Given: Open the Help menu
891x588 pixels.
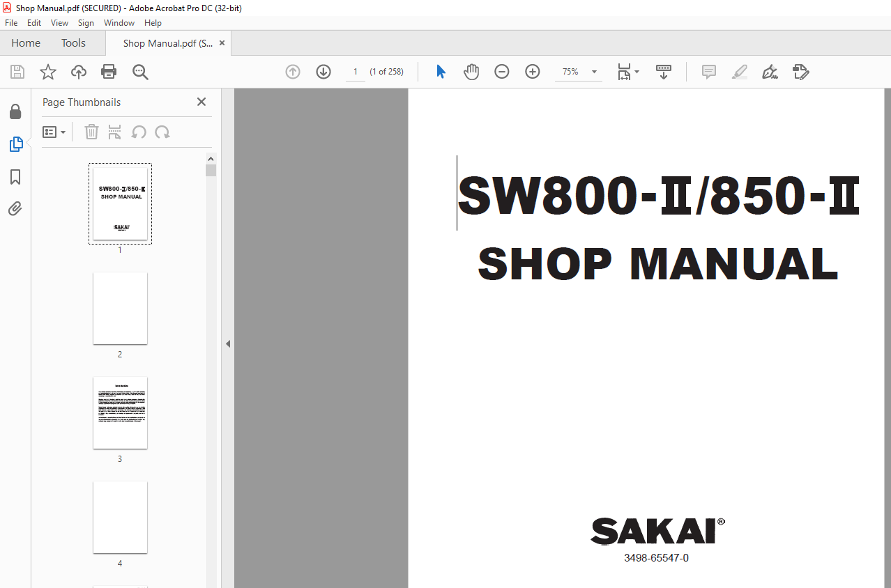Looking at the screenshot, I should [x=153, y=23].
